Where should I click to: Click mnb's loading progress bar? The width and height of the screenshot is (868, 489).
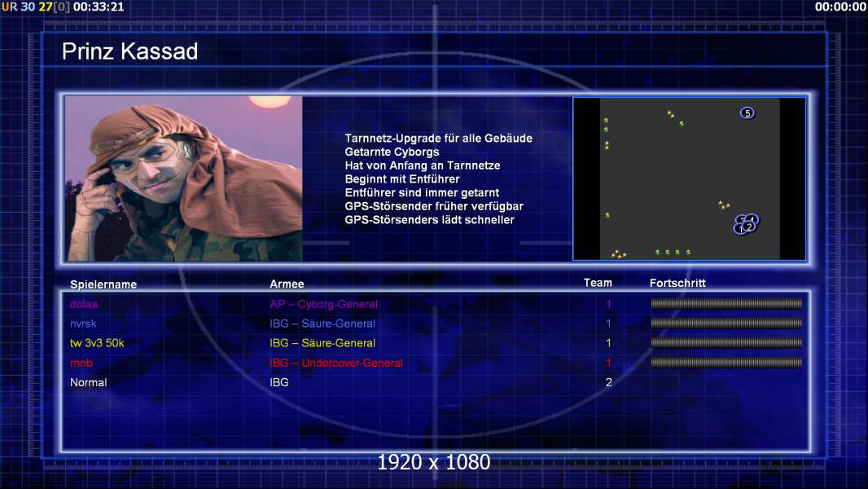tap(726, 363)
